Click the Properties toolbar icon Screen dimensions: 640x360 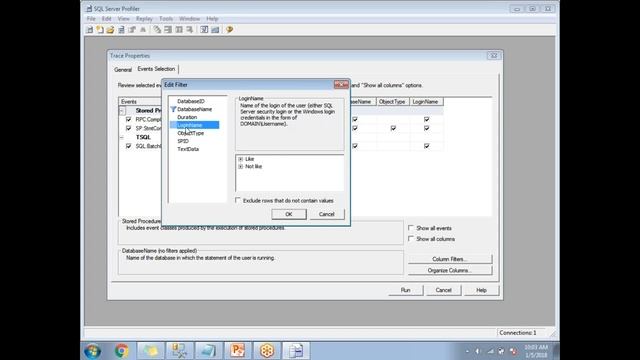point(132,30)
